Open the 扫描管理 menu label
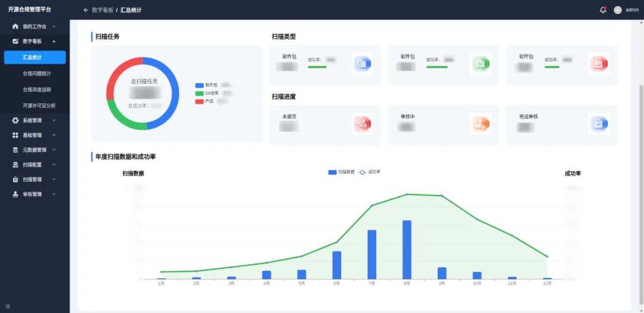The image size is (644, 313). point(32,179)
